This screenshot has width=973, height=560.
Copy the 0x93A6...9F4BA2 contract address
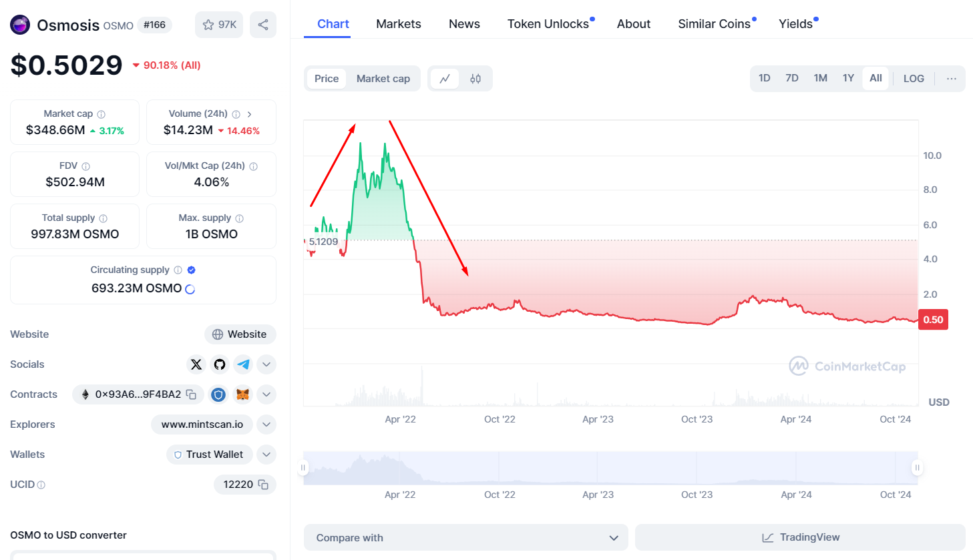191,394
